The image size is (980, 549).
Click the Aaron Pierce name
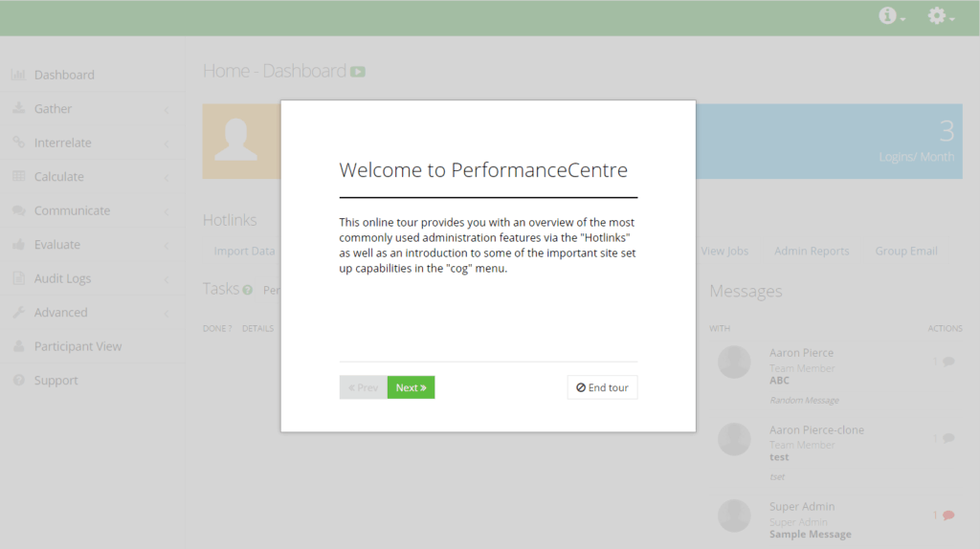point(801,353)
